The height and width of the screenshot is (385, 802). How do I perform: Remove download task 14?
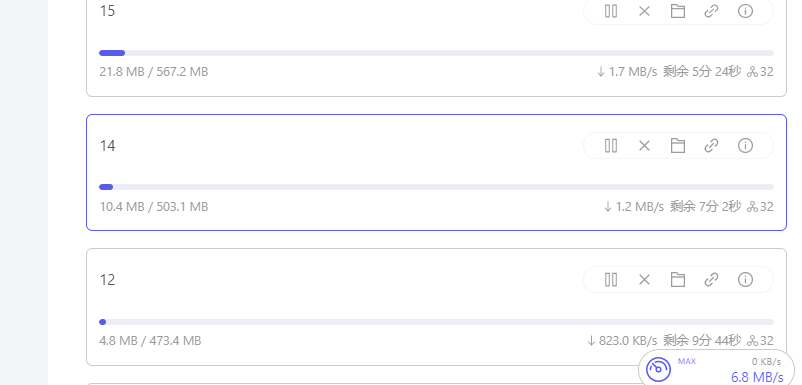644,146
